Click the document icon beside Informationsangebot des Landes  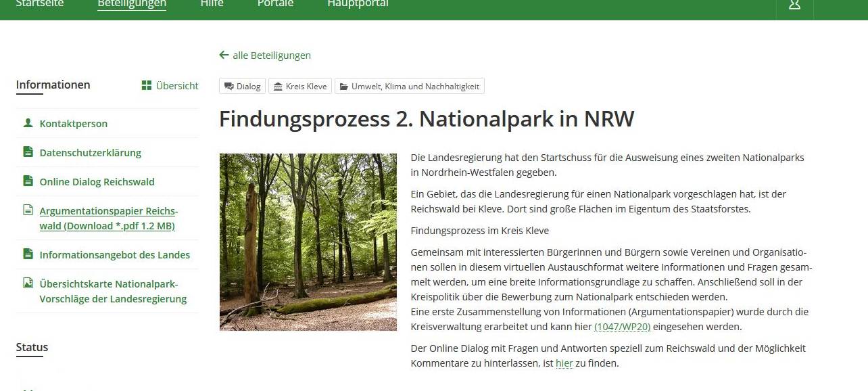(27, 254)
